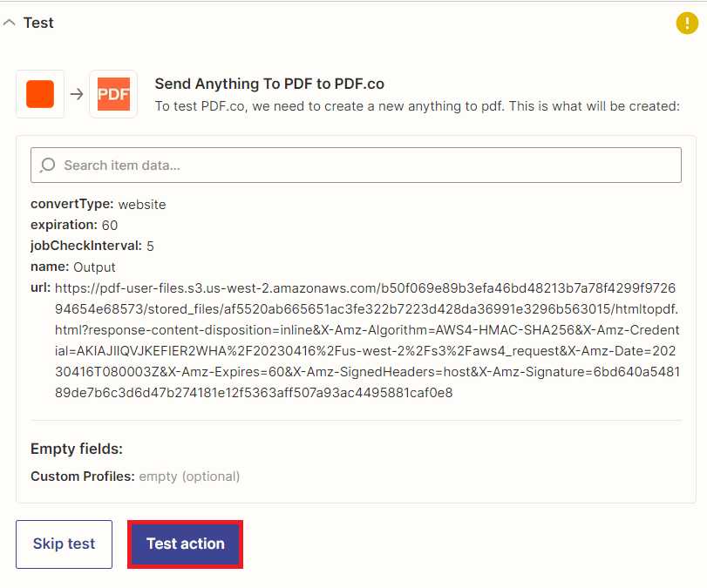The height and width of the screenshot is (588, 707).
Task: Click the PDF.co app icon
Action: click(113, 94)
